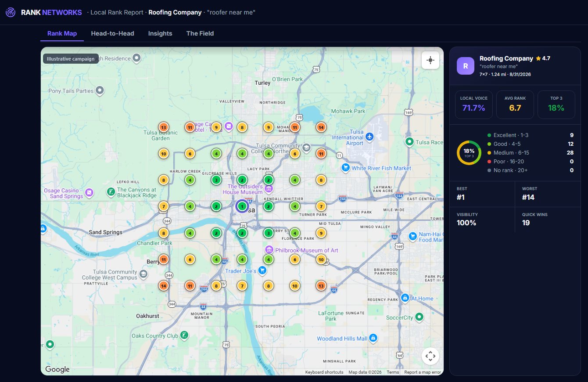Click The Canyons at Blackjack Ridge golf icon
The image size is (588, 382).
tap(111, 192)
